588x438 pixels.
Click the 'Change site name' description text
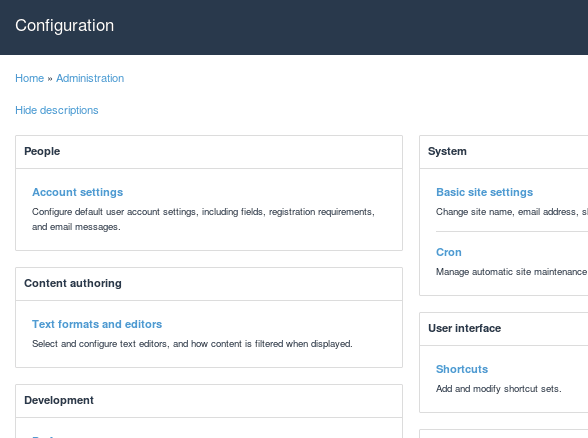[512, 212]
